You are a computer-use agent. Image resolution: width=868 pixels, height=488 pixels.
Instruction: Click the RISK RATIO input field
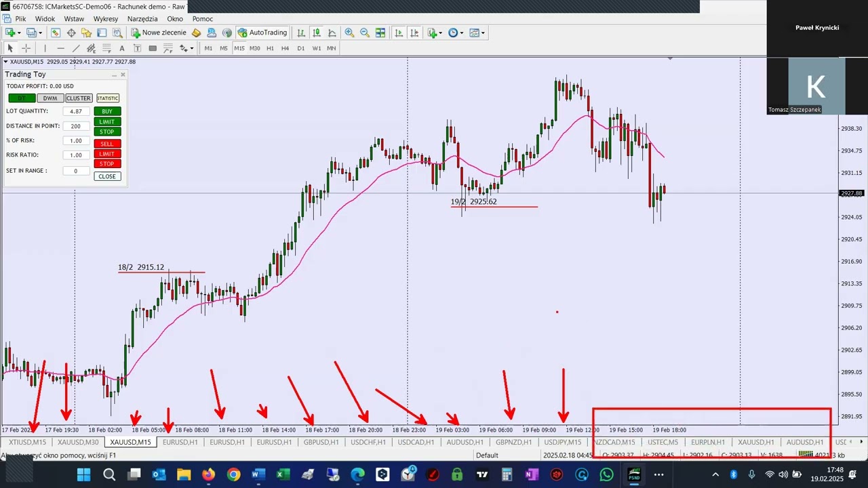click(76, 155)
